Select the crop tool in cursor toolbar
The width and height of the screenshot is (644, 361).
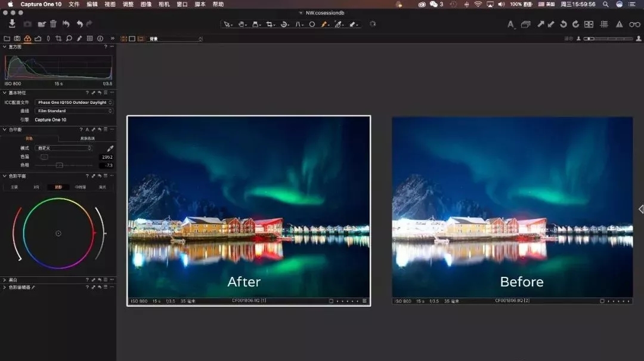point(270,24)
